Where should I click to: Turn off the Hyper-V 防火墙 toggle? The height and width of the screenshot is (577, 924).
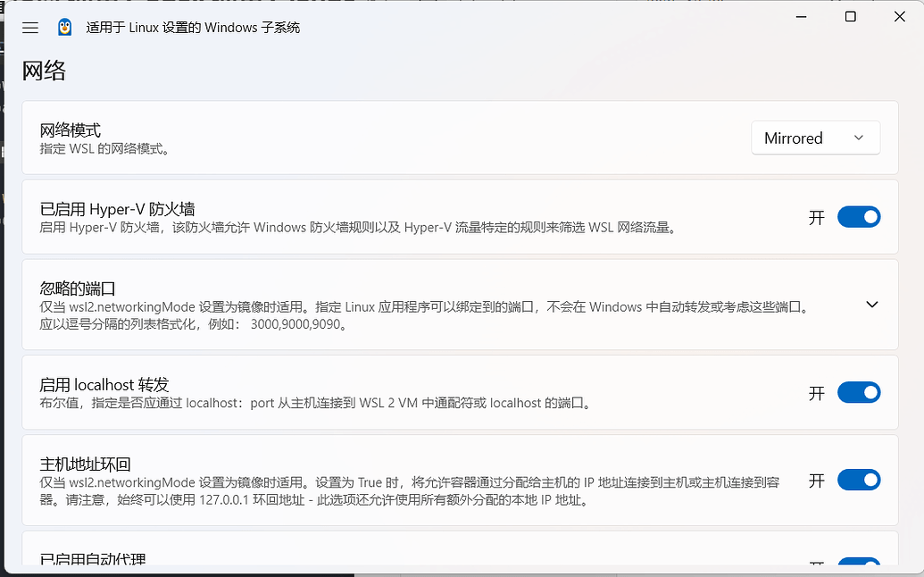pos(859,217)
